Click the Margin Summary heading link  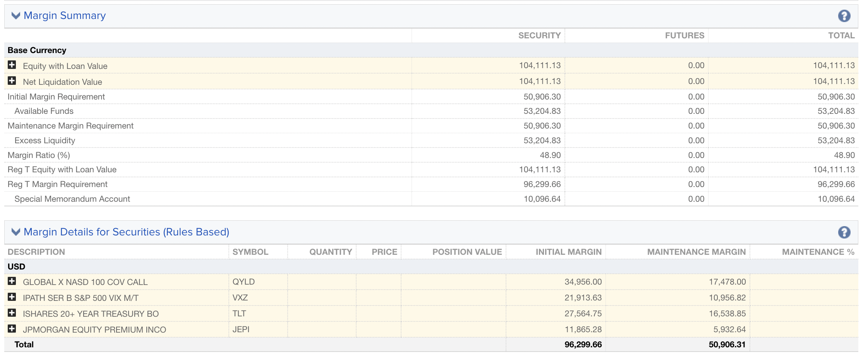pyautogui.click(x=65, y=15)
